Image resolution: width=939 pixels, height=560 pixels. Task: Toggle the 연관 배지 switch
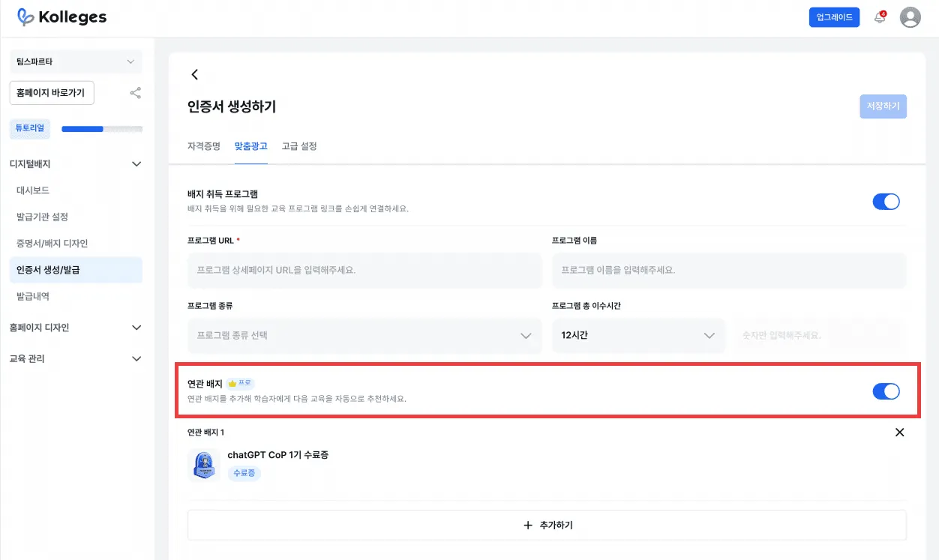(886, 391)
